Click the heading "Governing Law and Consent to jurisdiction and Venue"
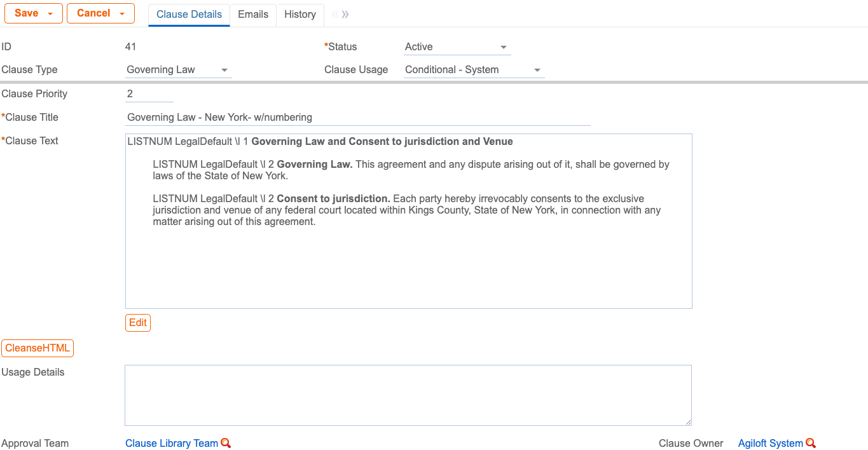This screenshot has height=450, width=868. coord(382,142)
